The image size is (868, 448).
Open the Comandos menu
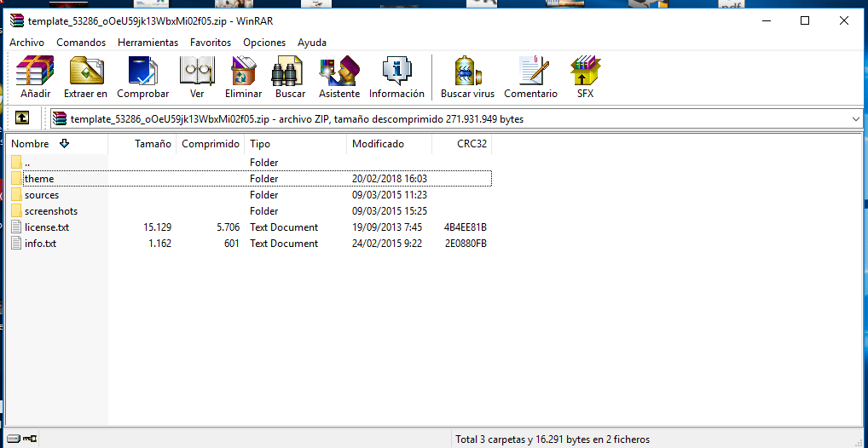[x=81, y=43]
